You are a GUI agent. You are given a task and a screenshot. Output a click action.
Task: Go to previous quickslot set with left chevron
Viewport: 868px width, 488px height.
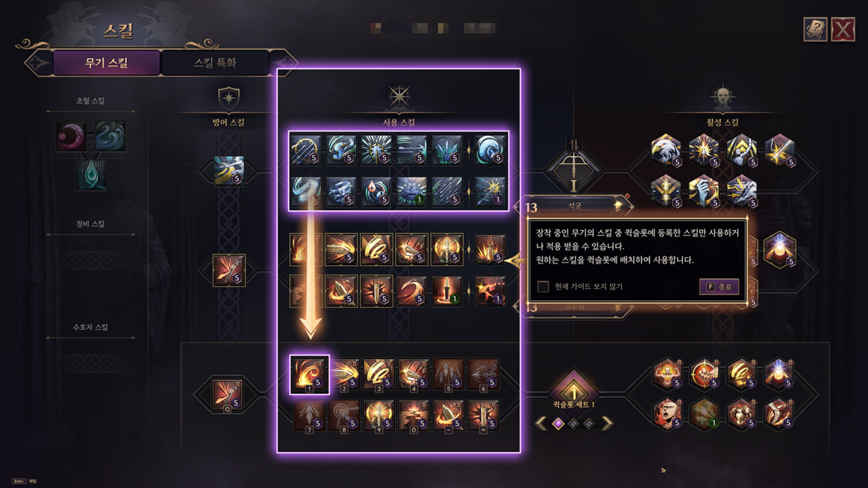pos(541,424)
